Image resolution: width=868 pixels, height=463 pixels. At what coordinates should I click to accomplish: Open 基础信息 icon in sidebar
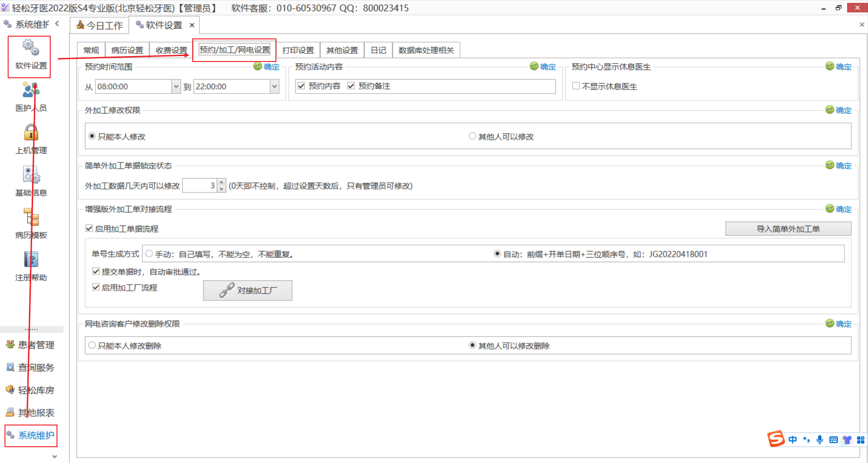pos(31,181)
